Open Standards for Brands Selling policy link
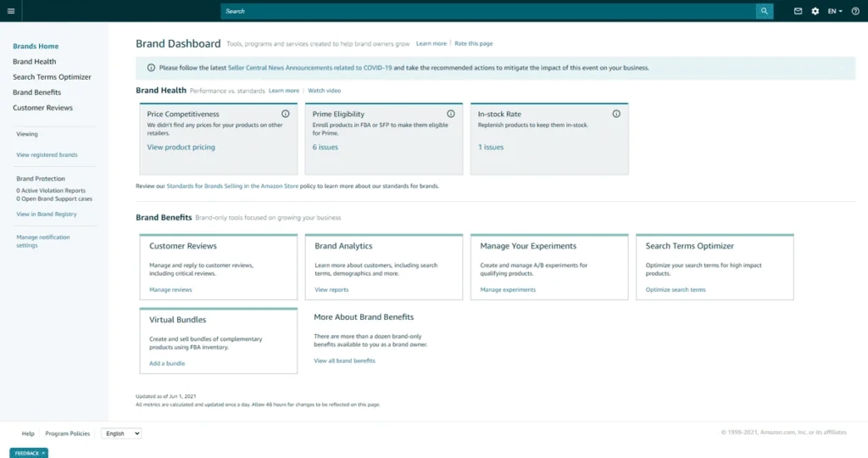The height and width of the screenshot is (458, 868). 232,186
